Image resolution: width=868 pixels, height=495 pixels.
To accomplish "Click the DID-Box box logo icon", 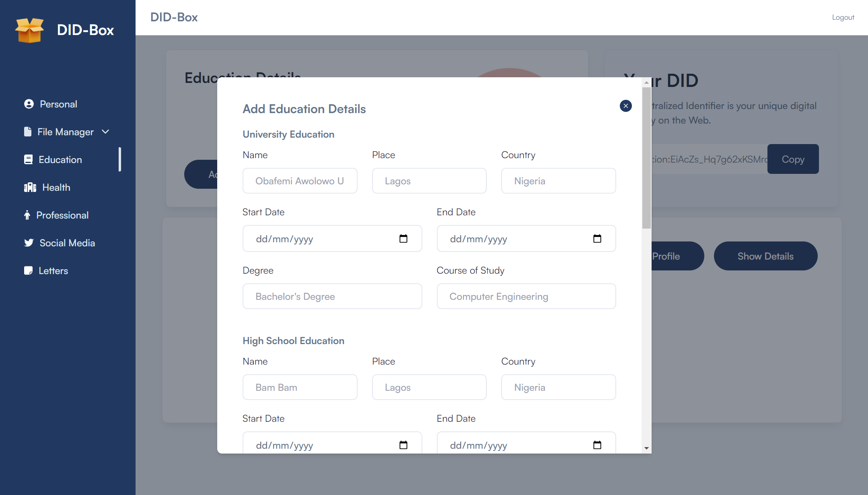I will (x=29, y=30).
